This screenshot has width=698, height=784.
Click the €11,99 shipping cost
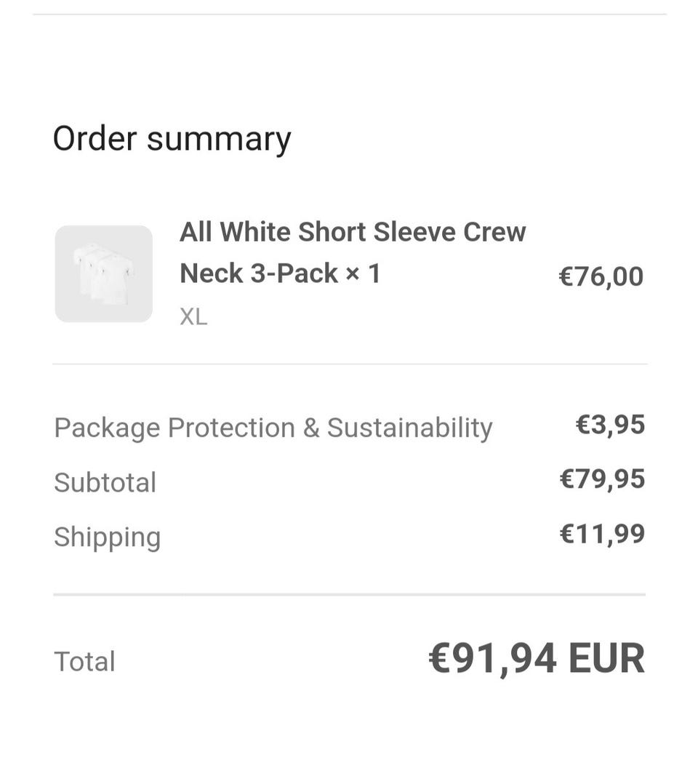click(602, 534)
